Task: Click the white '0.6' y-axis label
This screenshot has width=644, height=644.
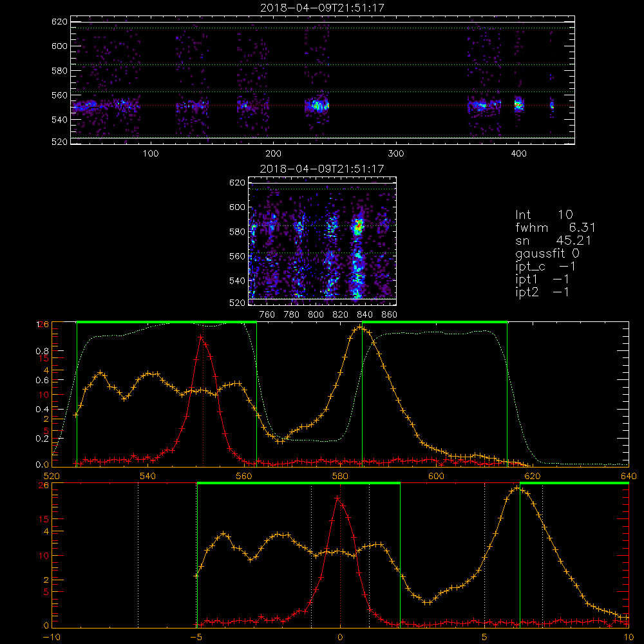Action: [x=43, y=381]
